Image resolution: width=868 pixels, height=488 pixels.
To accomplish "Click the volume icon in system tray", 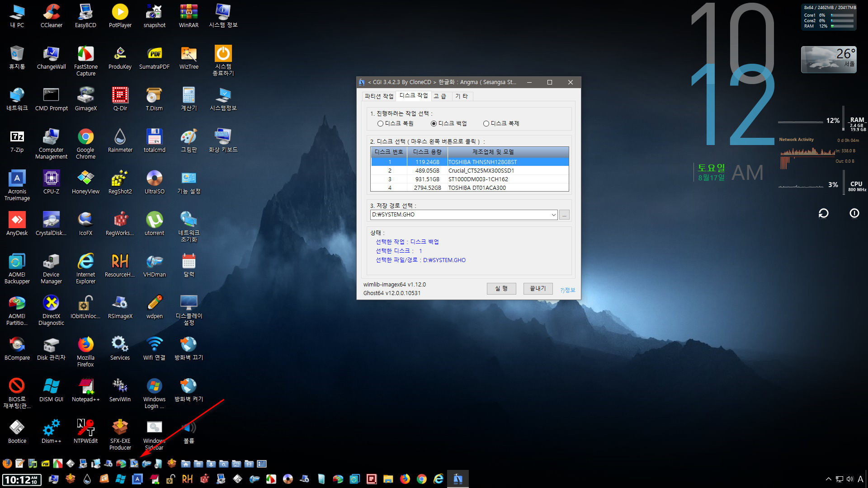I will (849, 479).
